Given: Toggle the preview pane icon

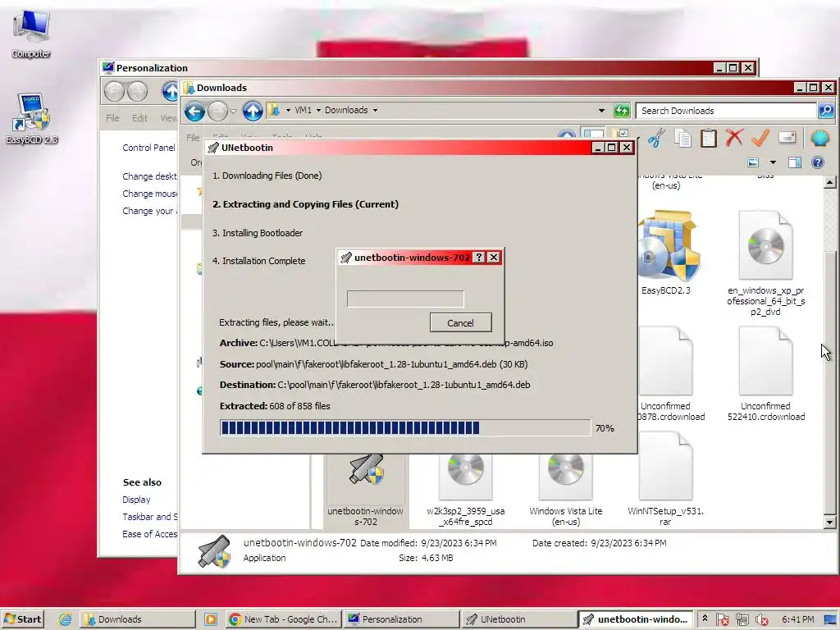Looking at the screenshot, I should tap(794, 162).
